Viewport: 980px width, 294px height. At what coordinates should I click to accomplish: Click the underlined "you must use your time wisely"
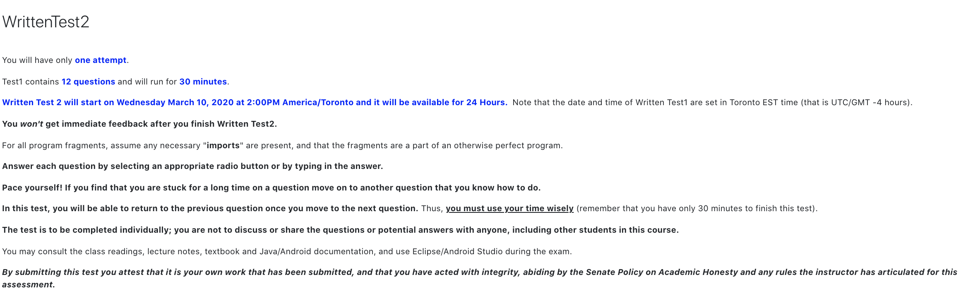point(509,208)
